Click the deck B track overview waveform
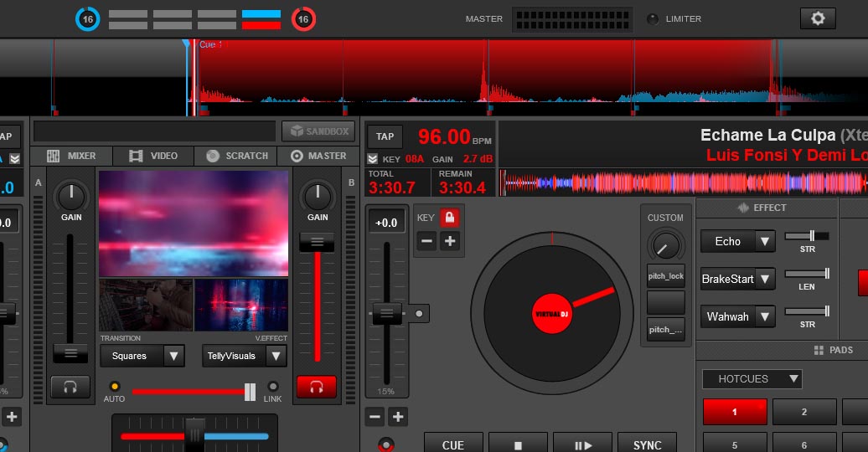 (x=684, y=182)
